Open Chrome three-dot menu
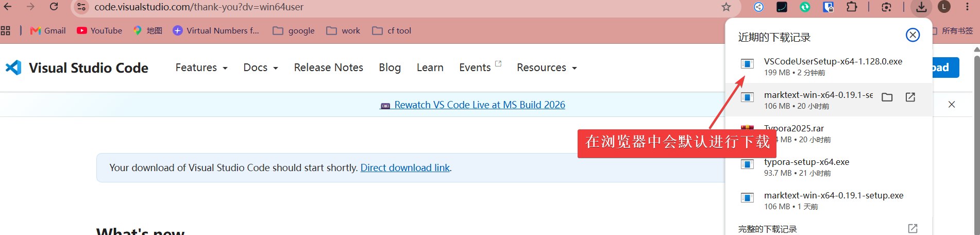980x235 pixels. tap(967, 7)
